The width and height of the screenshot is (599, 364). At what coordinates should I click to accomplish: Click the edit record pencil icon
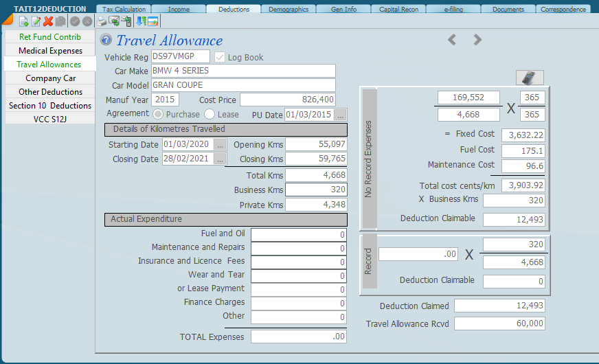pyautogui.click(x=36, y=21)
